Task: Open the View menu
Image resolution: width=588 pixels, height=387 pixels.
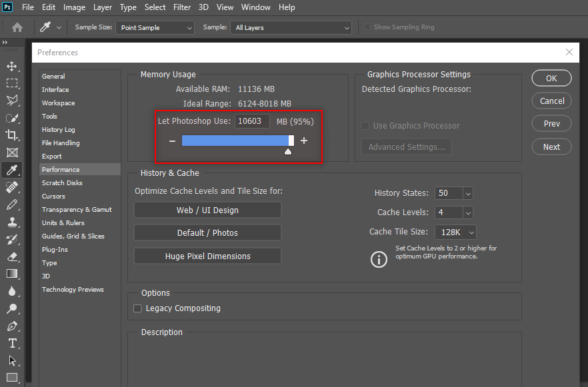Action: click(225, 7)
